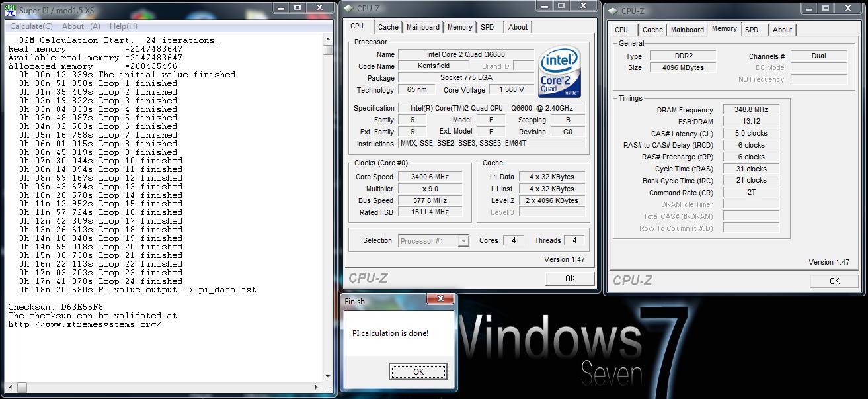Click the Loop 24 finished line

(x=101, y=281)
